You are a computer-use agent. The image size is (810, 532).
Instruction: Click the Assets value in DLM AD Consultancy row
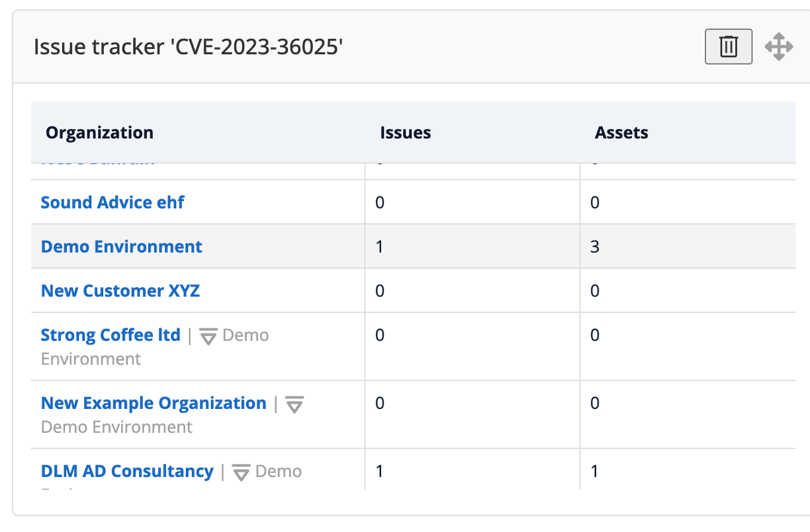[594, 471]
